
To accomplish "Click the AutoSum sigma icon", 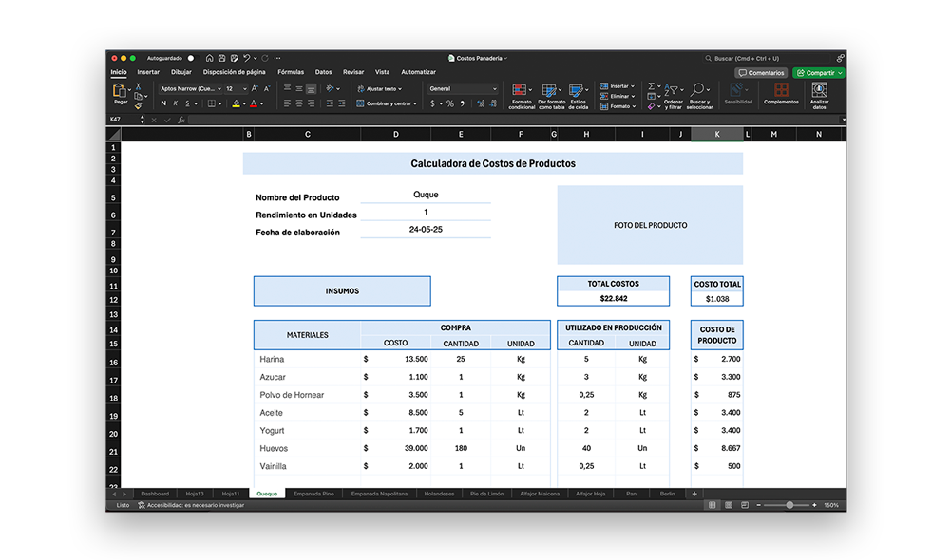I will point(652,86).
